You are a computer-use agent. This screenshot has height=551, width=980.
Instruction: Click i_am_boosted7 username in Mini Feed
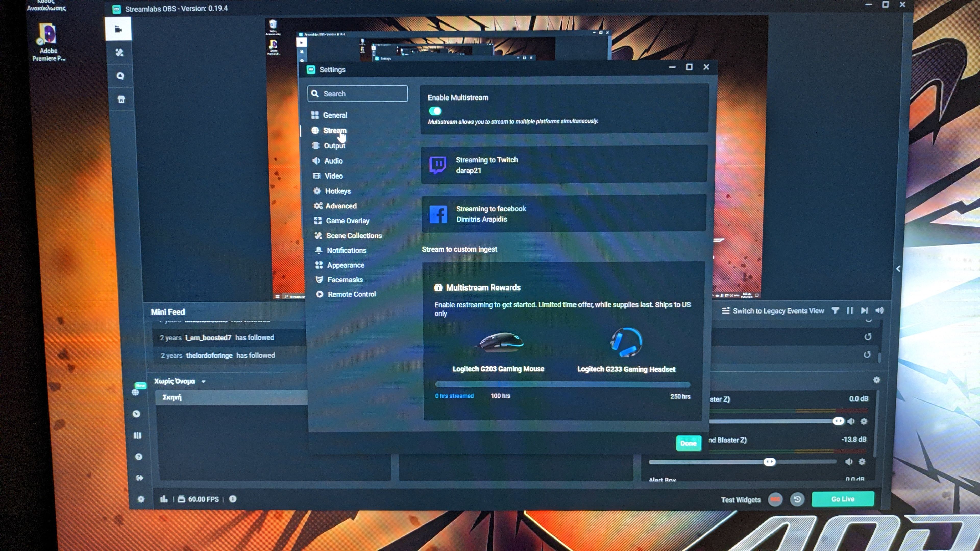click(208, 337)
